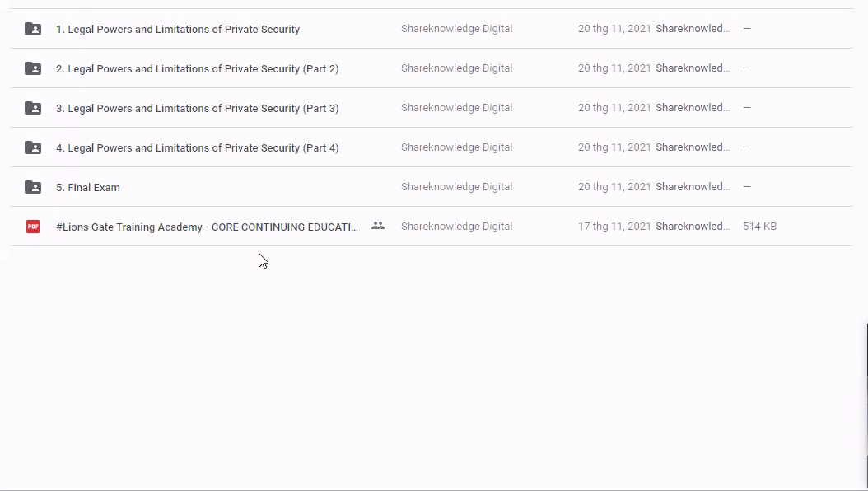Open "1. Legal Powers and Limitations" folder
The image size is (868, 491).
177,29
